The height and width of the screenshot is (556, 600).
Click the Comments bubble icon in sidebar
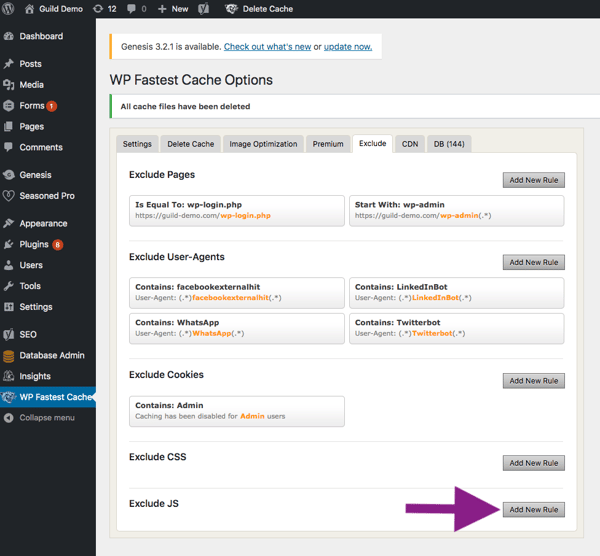[8, 147]
